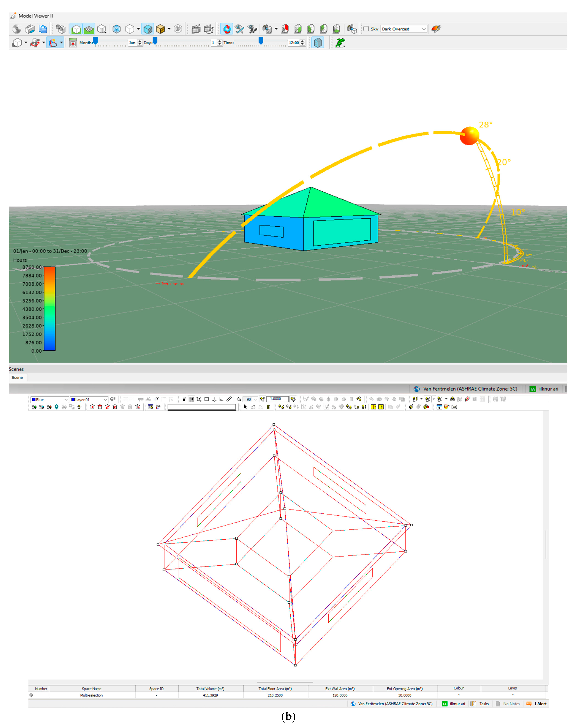This screenshot has width=575, height=728.
Task: Open the angle 90 dropdown
Action: 250,399
